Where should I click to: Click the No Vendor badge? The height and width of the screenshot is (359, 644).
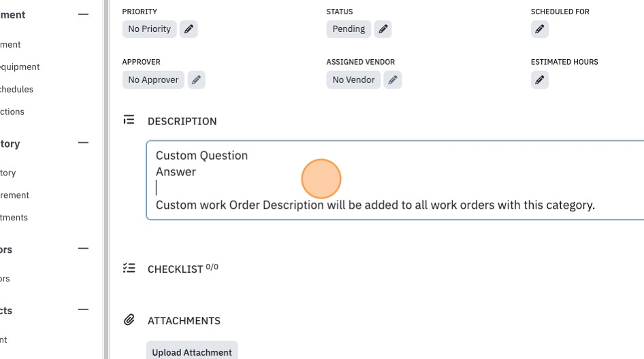(353, 80)
